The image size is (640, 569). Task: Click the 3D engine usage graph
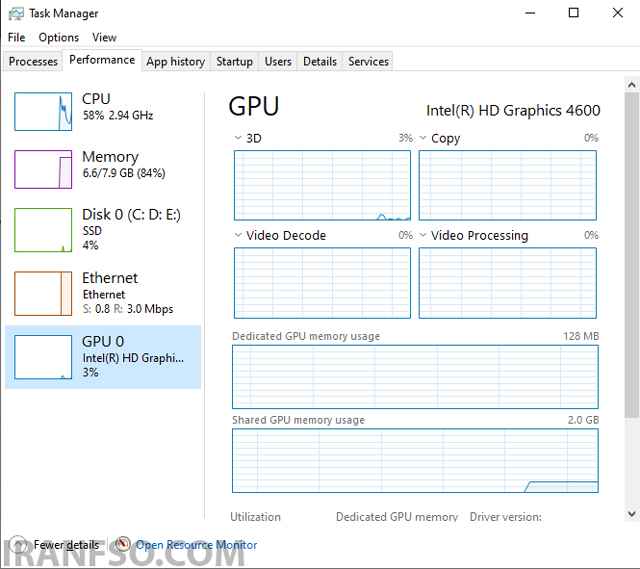click(322, 185)
